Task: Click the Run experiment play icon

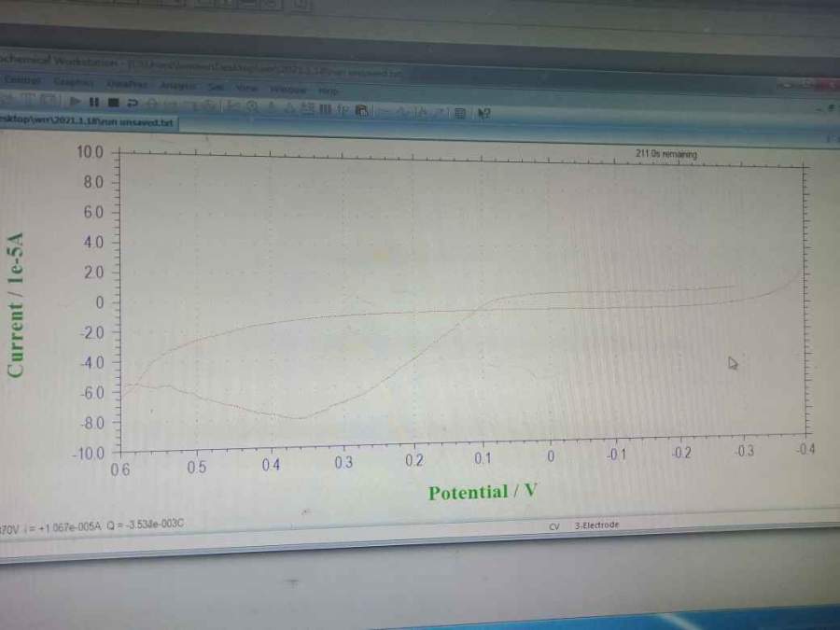Action: click(75, 101)
